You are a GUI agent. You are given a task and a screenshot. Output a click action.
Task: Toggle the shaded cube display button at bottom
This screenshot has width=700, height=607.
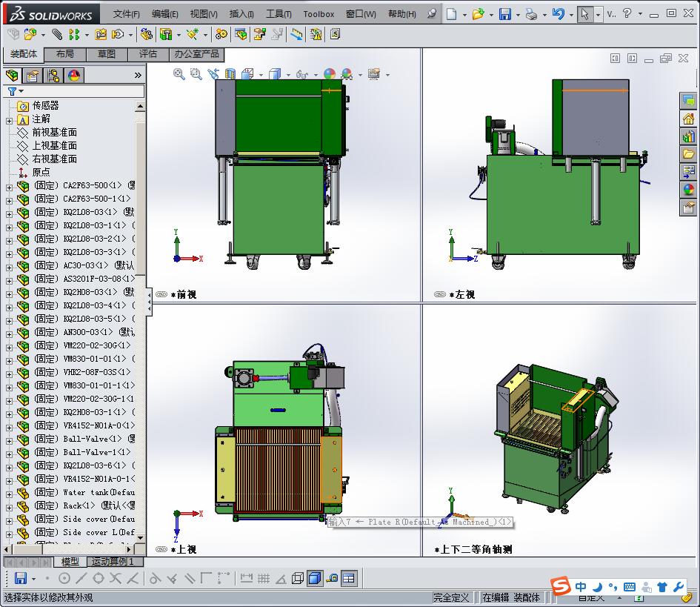[314, 578]
